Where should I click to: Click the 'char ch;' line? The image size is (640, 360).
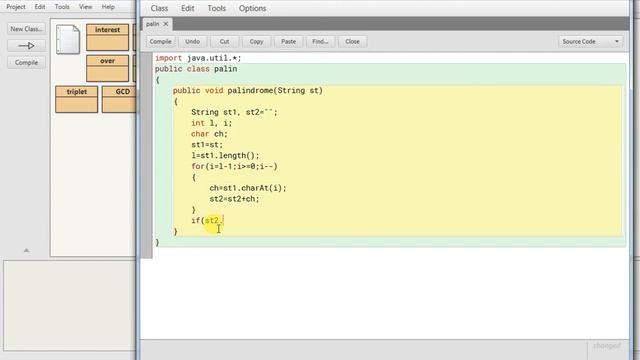(209, 134)
